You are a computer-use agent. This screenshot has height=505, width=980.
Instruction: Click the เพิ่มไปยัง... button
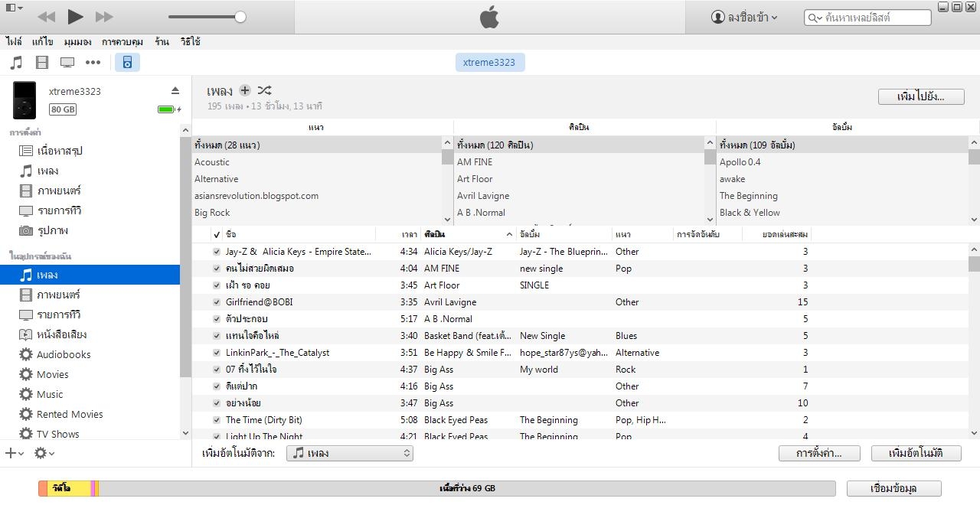[921, 96]
